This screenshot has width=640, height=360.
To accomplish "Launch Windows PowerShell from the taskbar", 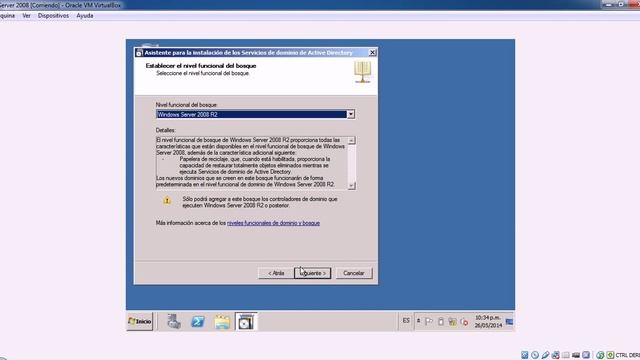I will click(198, 322).
